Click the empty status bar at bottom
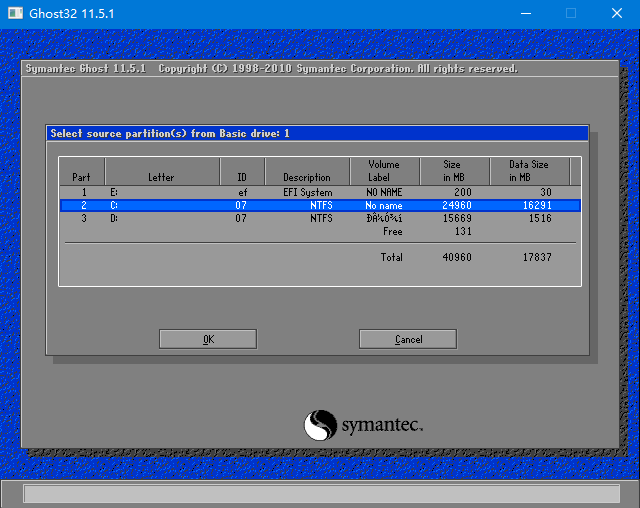 coord(320,494)
